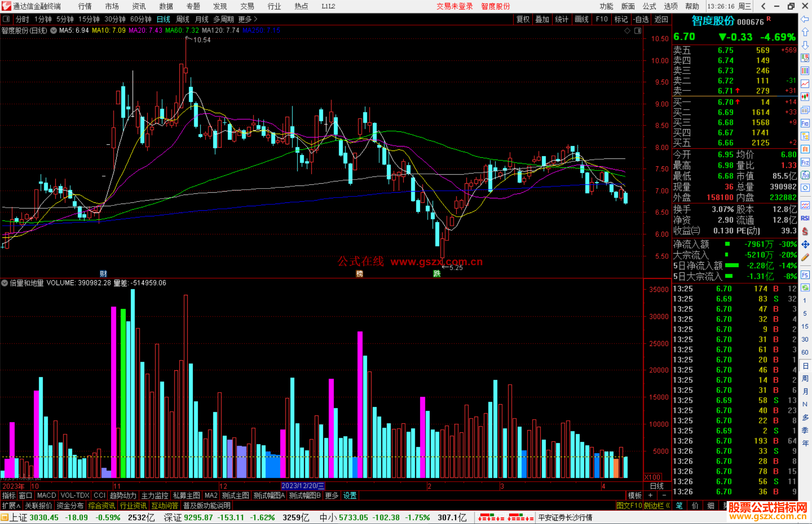Click the candlestick chart sidebar icon

coord(805,97)
